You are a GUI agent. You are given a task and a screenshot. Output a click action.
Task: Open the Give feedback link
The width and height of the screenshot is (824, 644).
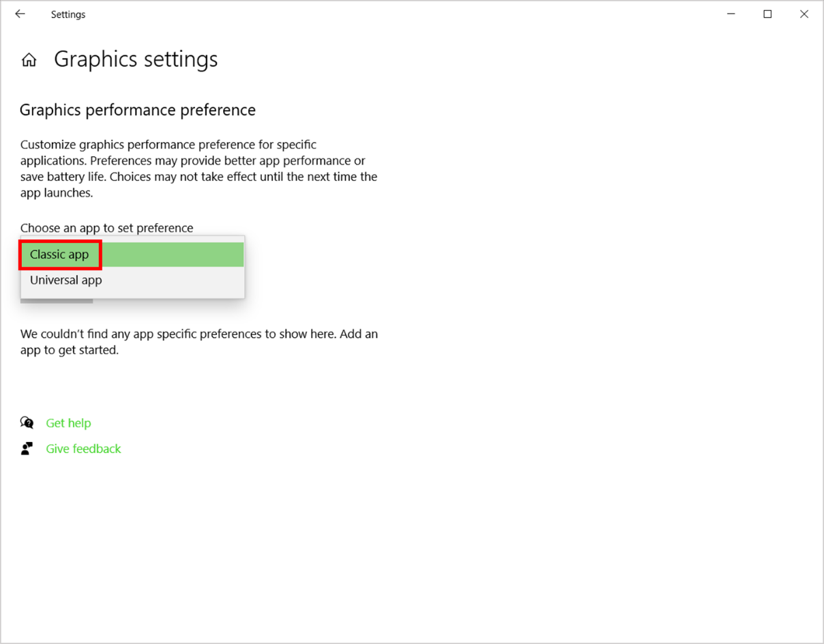[x=83, y=449]
